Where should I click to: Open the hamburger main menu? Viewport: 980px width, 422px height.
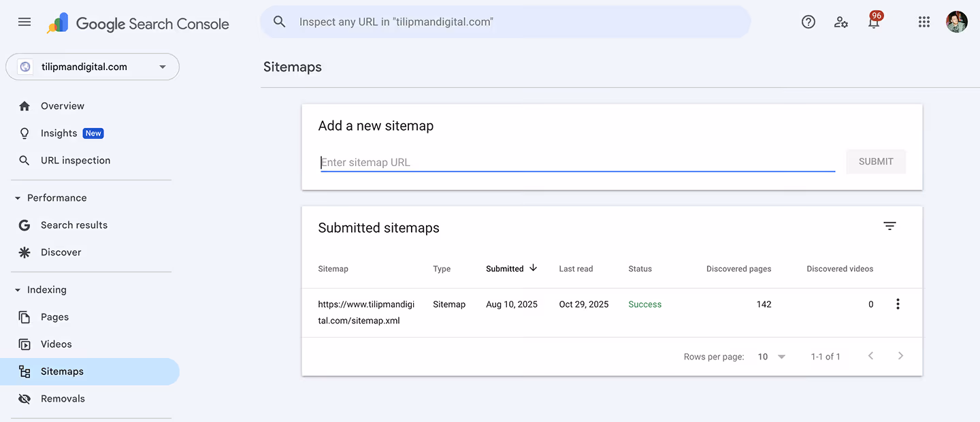coord(24,22)
